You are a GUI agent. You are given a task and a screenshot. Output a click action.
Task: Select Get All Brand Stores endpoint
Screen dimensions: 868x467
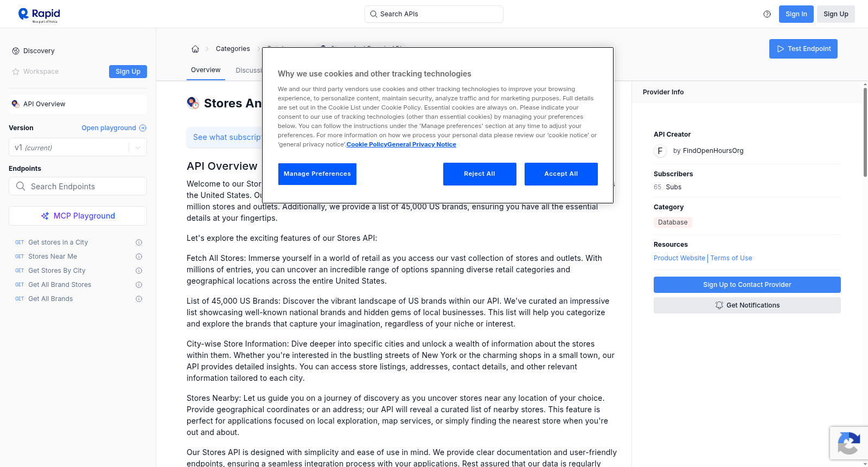point(60,285)
